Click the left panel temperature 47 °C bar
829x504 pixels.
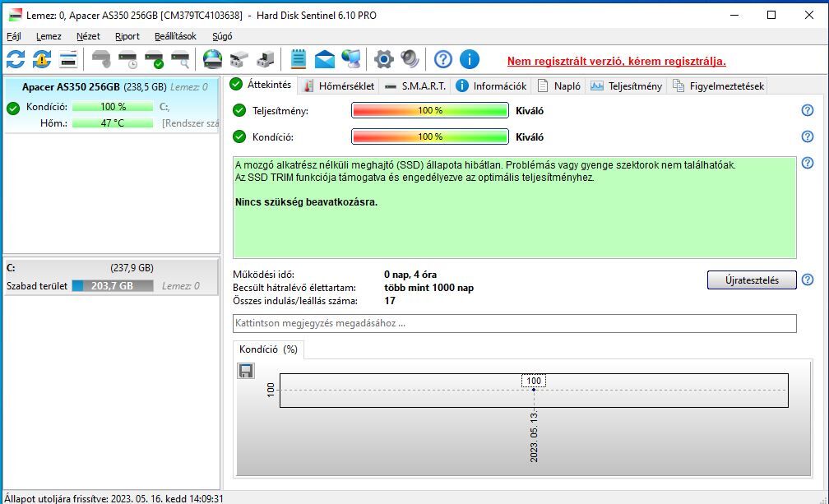(113, 123)
